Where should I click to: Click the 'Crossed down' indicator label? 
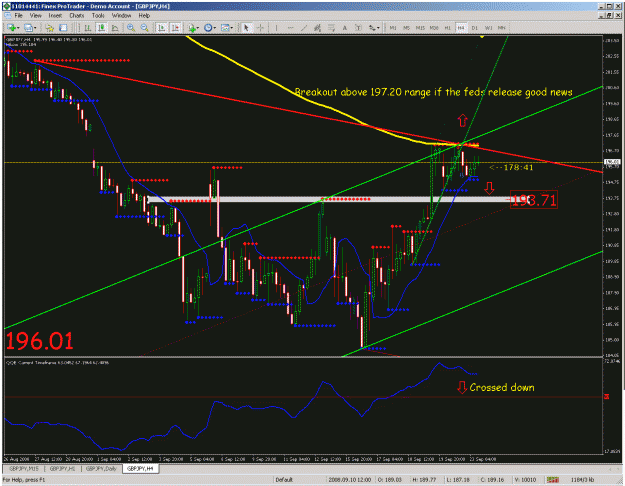[x=501, y=387]
